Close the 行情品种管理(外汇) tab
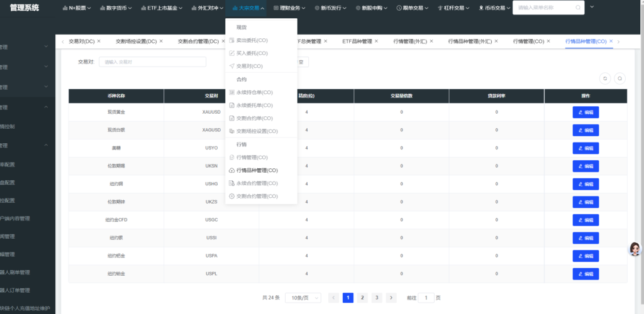The width and height of the screenshot is (644, 314). [x=496, y=41]
